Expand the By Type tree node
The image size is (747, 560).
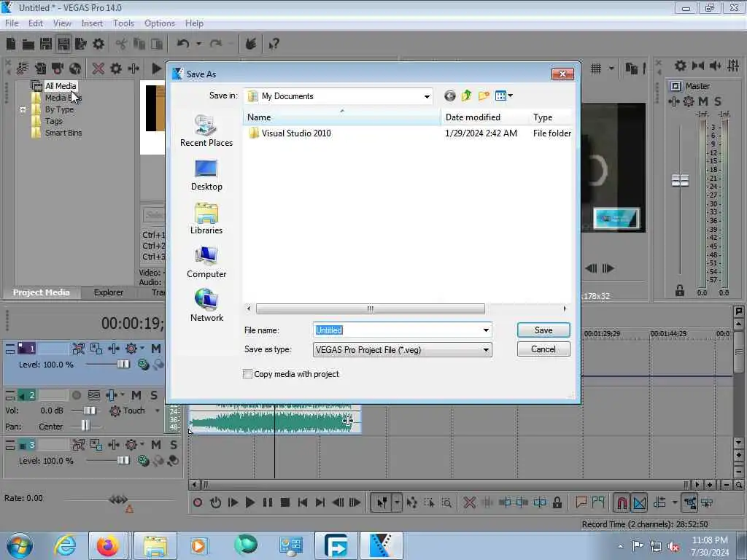point(23,109)
